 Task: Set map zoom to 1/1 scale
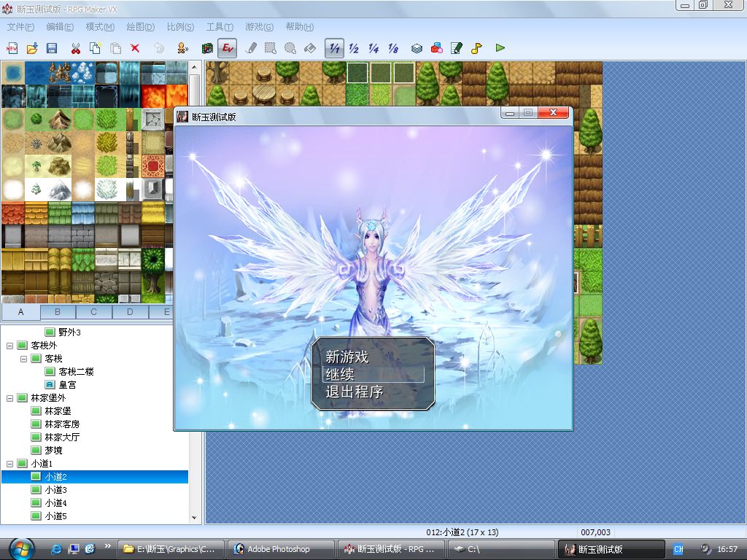[334, 48]
